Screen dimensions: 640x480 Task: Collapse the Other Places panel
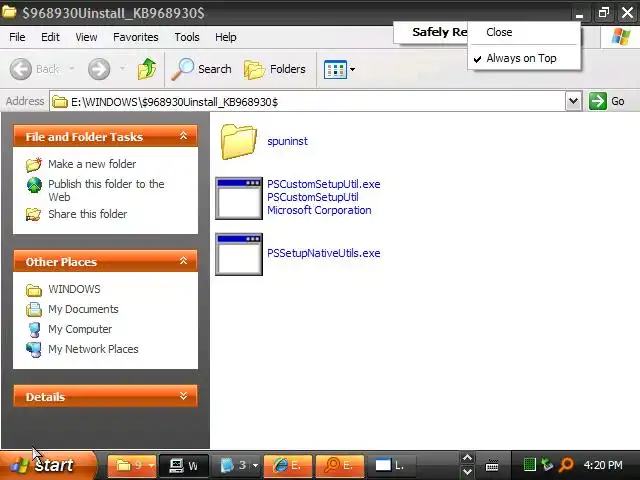point(183,261)
